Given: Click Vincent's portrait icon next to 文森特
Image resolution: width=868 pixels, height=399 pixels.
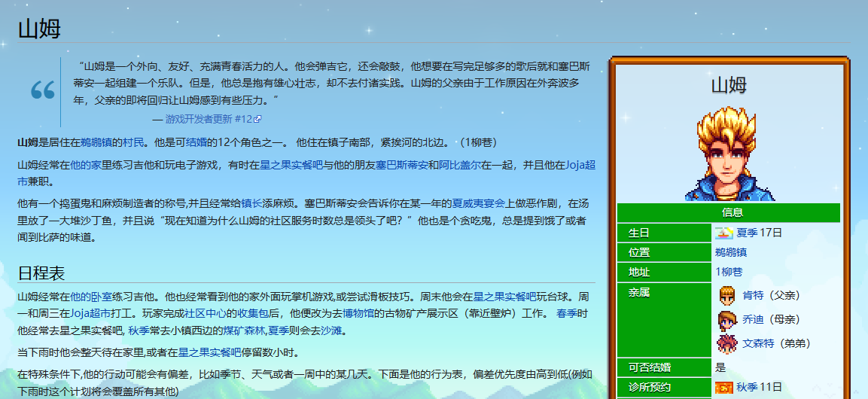Looking at the screenshot, I should [x=726, y=343].
